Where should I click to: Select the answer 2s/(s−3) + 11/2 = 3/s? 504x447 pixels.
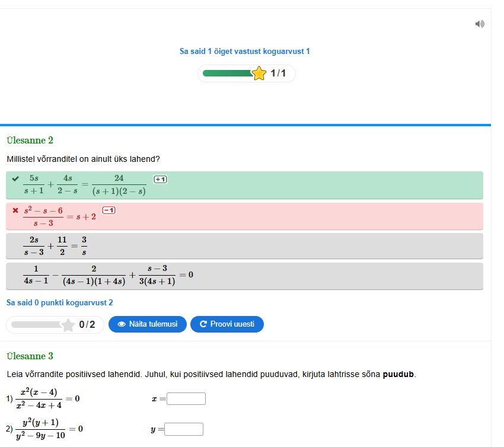pyautogui.click(x=244, y=246)
